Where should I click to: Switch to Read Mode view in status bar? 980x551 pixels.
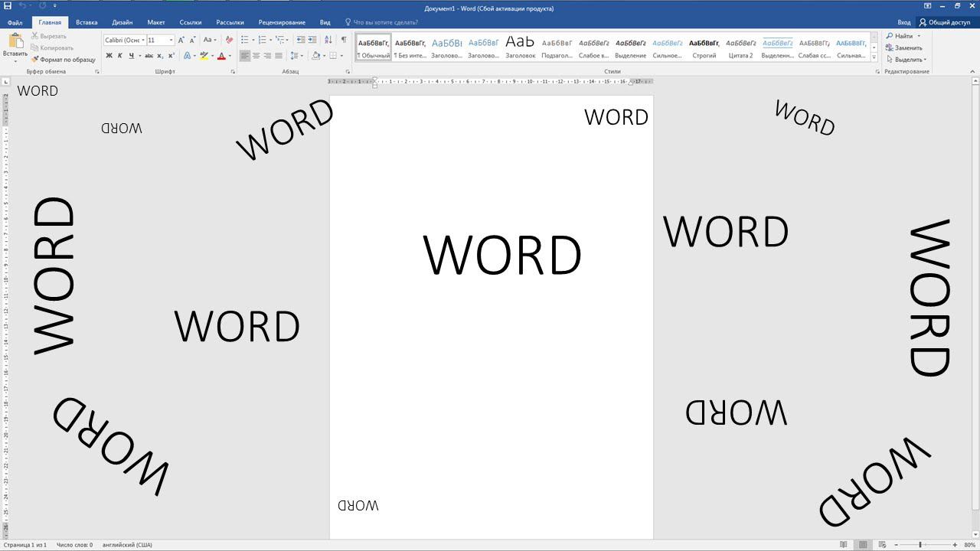pyautogui.click(x=844, y=545)
